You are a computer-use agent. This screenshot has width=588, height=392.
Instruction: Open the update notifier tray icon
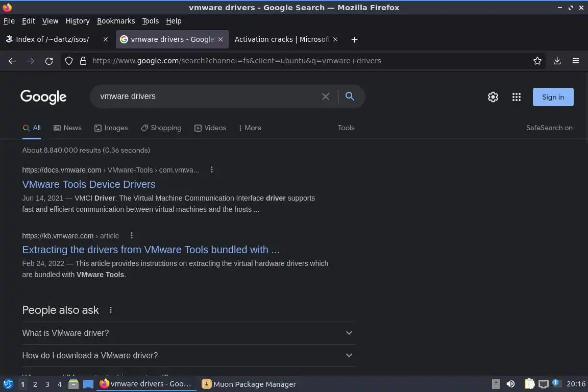pyautogui.click(x=557, y=383)
